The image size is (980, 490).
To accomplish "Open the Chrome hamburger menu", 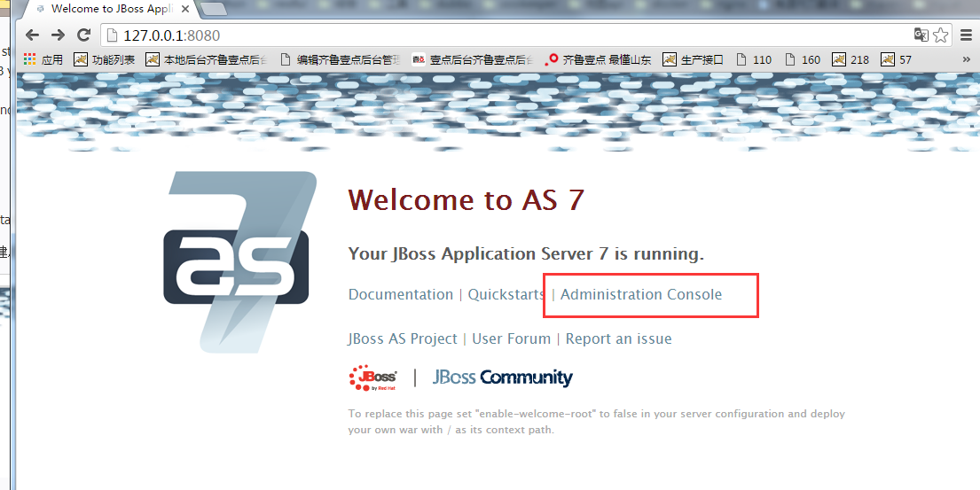I will point(966,35).
